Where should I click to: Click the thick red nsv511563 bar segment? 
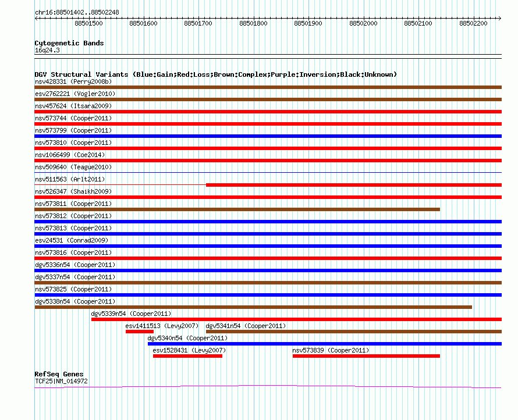[354, 185]
